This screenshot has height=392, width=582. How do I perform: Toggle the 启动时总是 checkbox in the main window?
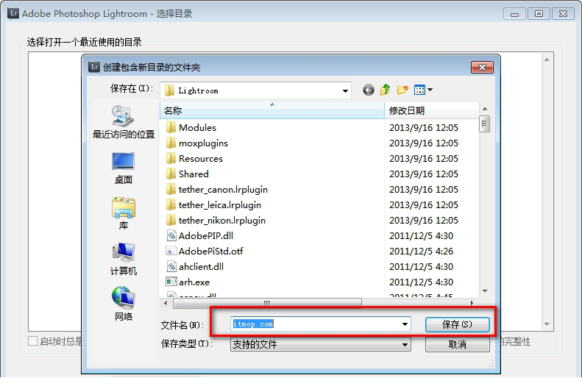point(32,341)
